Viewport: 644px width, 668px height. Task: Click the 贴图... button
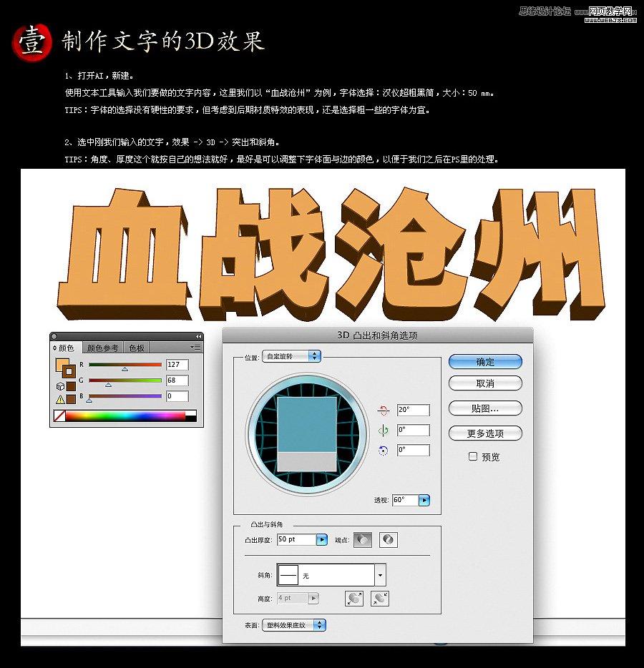pyautogui.click(x=485, y=408)
